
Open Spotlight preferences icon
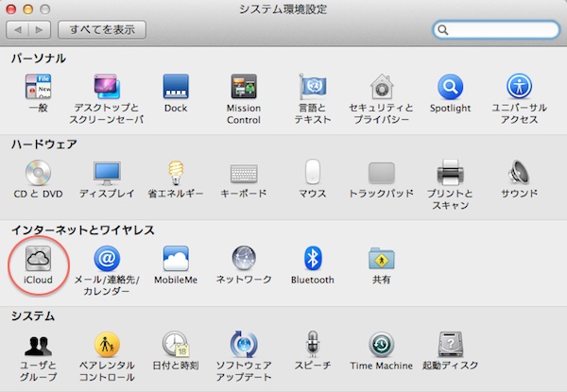pyautogui.click(x=450, y=87)
